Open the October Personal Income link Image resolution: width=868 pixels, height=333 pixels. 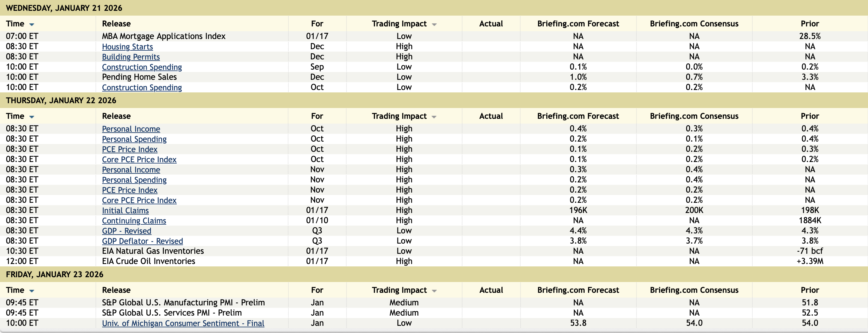[x=131, y=129]
